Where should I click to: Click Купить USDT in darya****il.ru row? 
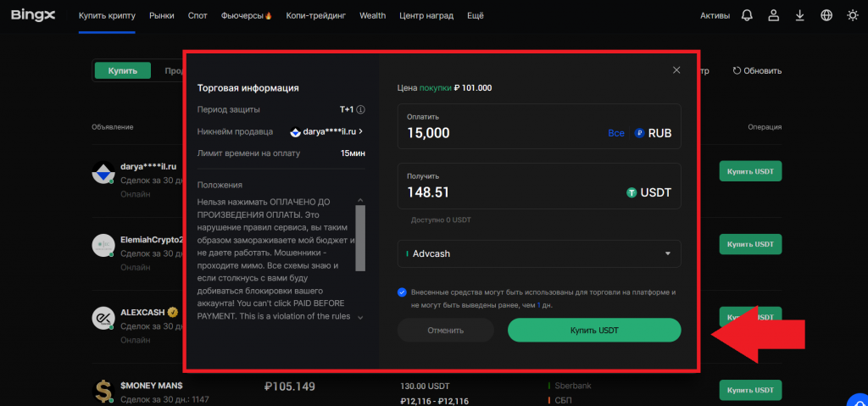[x=751, y=171]
